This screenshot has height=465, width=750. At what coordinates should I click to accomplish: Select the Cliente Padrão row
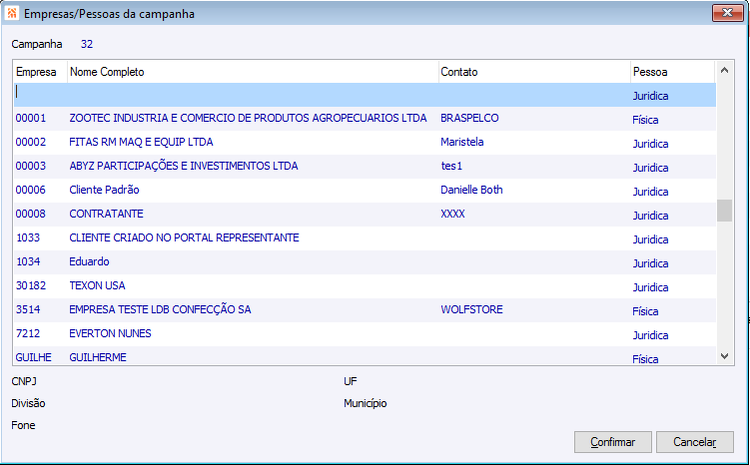(x=365, y=190)
